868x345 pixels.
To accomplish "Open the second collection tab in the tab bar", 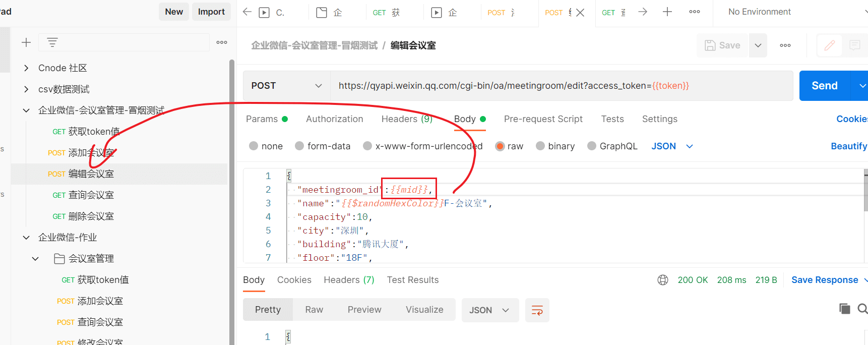I will (x=330, y=13).
